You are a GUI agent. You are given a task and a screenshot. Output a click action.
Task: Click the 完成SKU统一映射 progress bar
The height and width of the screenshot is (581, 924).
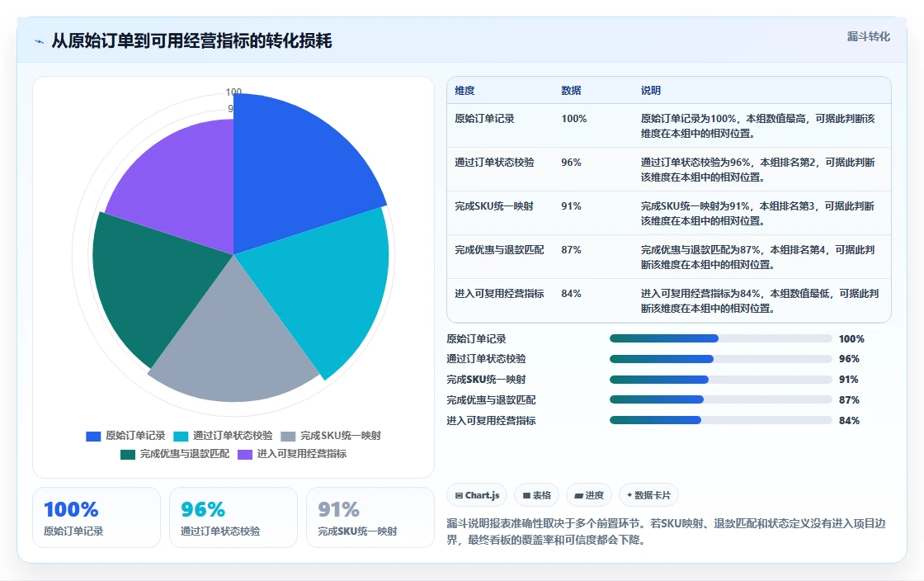pyautogui.click(x=721, y=380)
